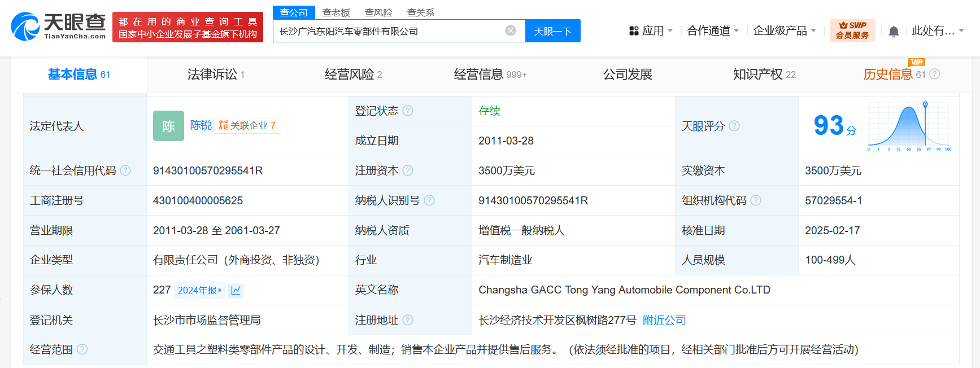Open SVIP 会员服务 badge

pyautogui.click(x=852, y=30)
